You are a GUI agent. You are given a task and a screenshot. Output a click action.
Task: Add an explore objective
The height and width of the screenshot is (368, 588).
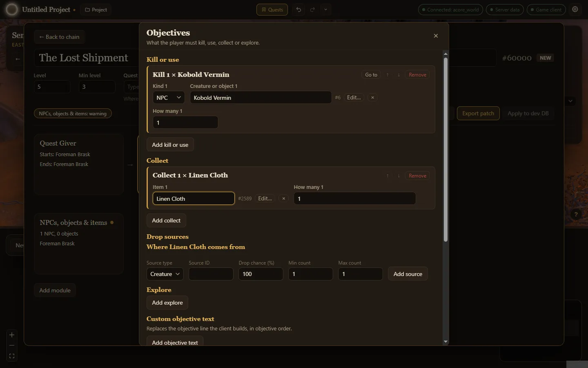tap(167, 303)
